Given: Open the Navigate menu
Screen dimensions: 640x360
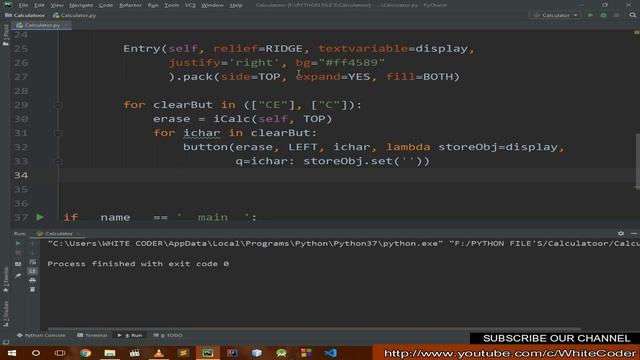Looking at the screenshot, I should tap(81, 5).
